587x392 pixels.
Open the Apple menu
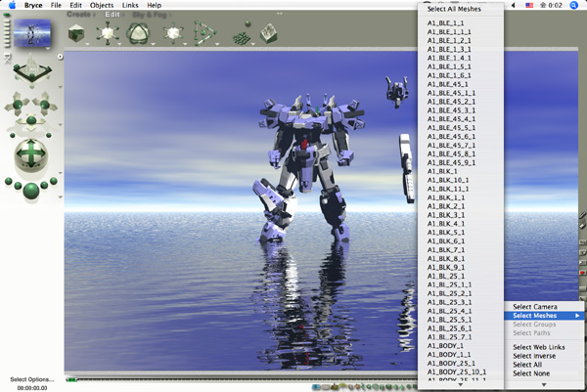[x=12, y=5]
